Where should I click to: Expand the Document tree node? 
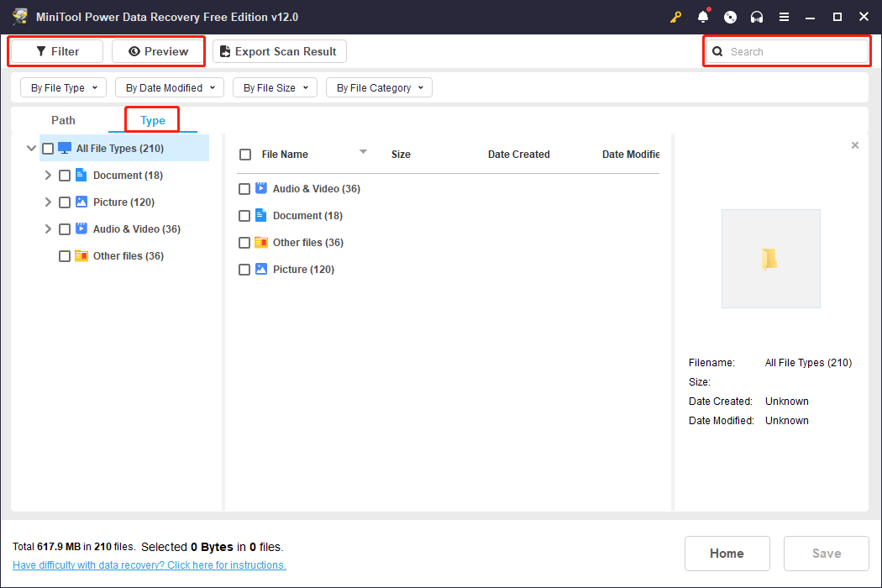(48, 175)
